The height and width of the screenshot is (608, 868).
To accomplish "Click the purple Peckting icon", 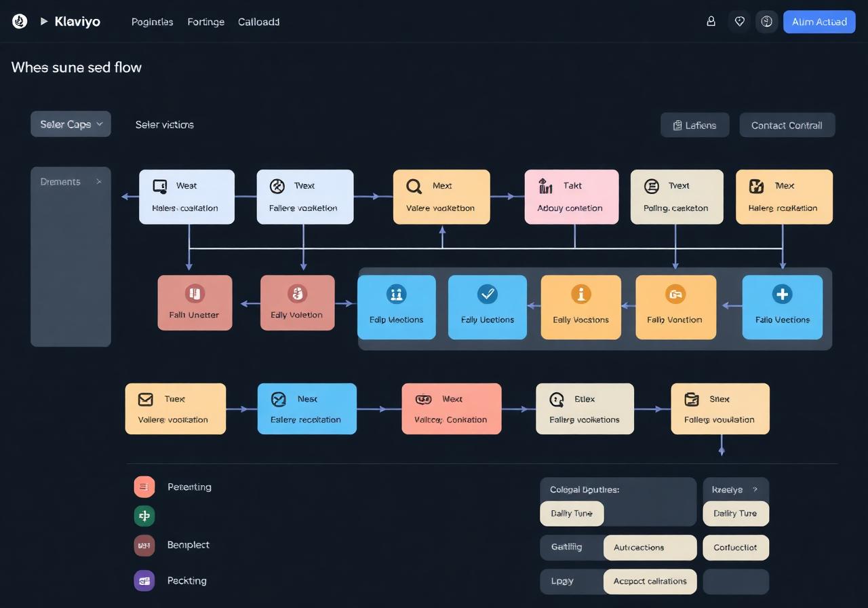I will point(144,581).
